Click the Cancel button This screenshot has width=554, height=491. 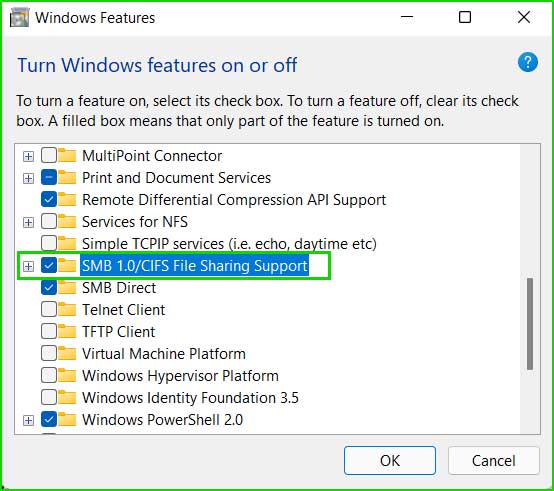[x=494, y=461]
